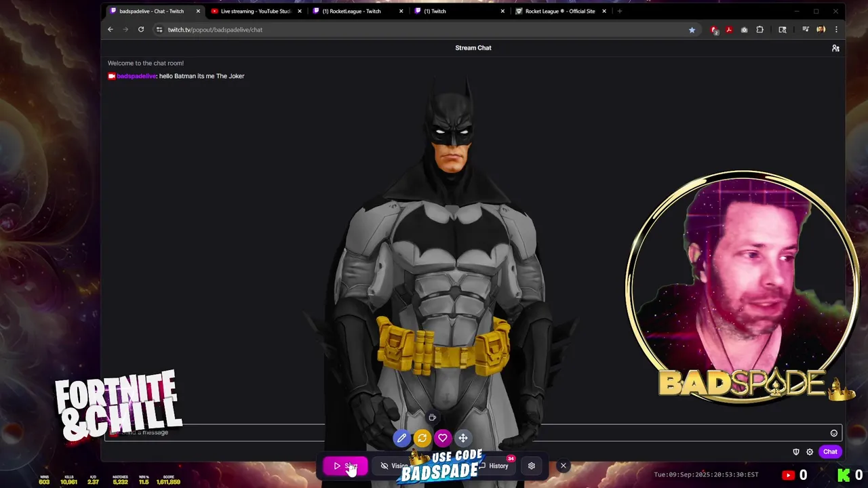The height and width of the screenshot is (488, 868).
Task: Click the Stream Chat header title
Action: 473,48
